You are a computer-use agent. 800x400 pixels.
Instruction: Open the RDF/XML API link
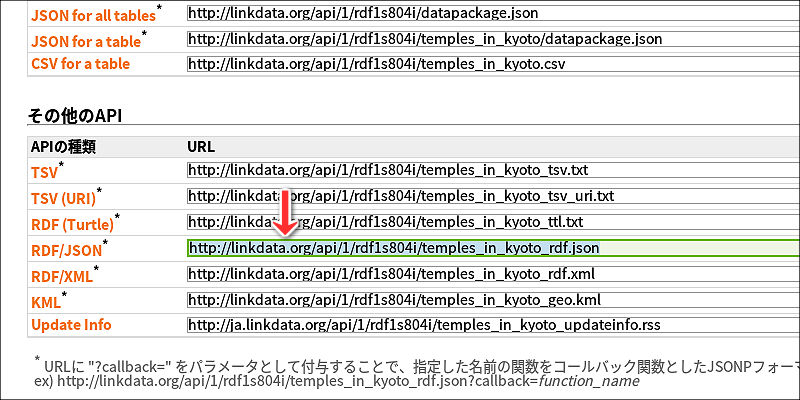62,276
